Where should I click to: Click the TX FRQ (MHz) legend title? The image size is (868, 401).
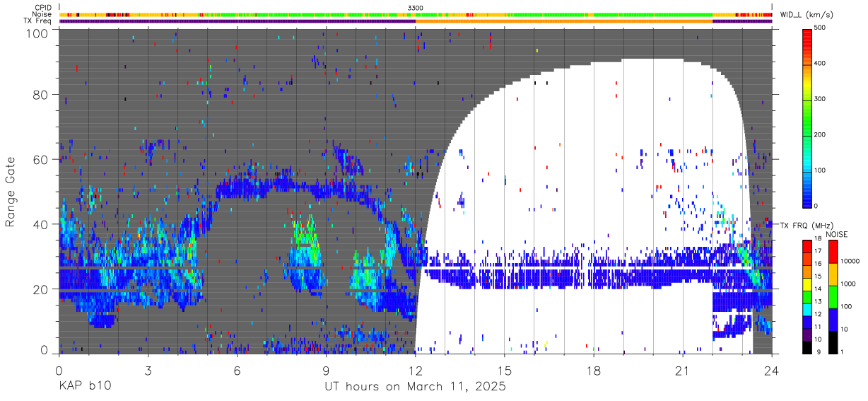coord(807,226)
